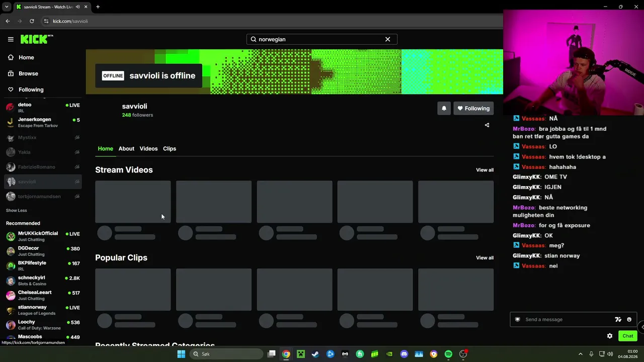Select the Home channel tab
644x362 pixels.
(x=105, y=149)
